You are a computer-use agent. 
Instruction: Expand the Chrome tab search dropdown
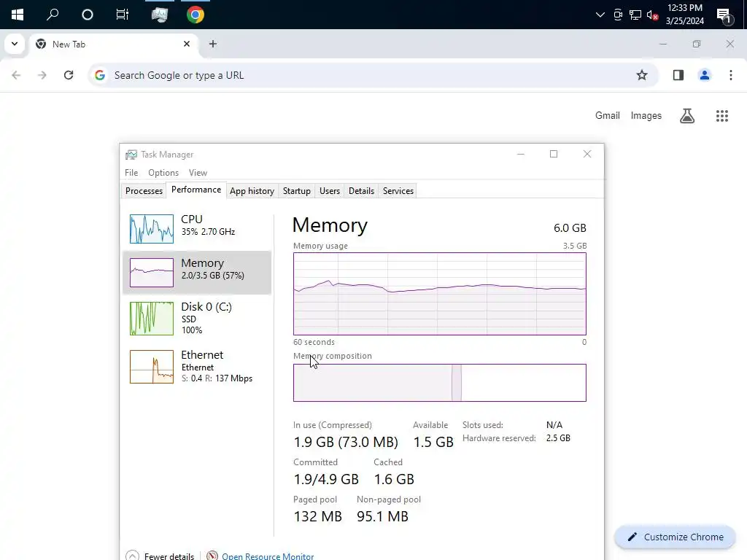pos(14,44)
